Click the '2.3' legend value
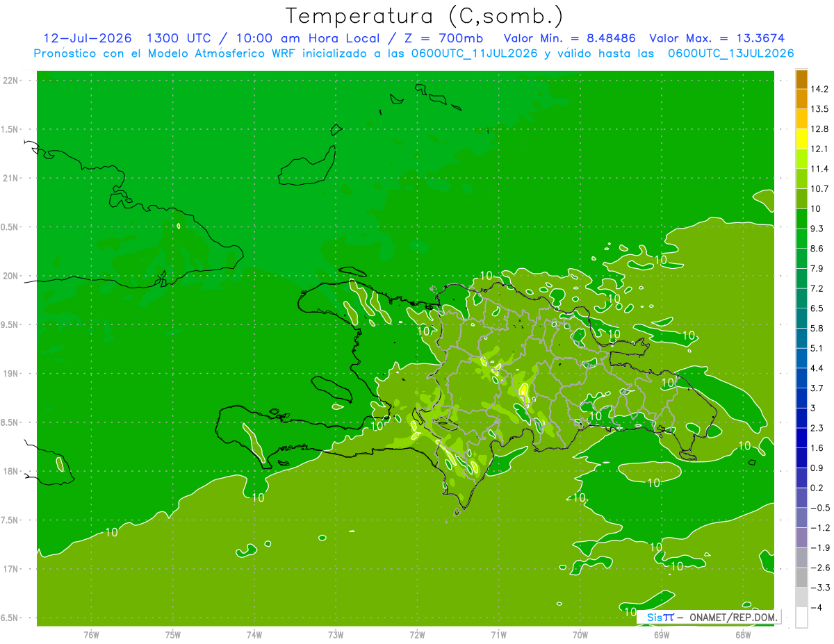The image size is (834, 644). click(817, 428)
